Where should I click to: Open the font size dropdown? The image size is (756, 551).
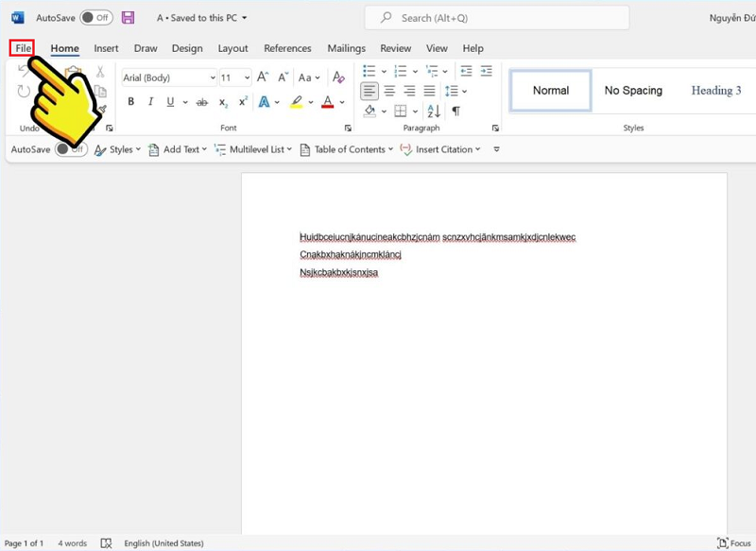(x=248, y=77)
